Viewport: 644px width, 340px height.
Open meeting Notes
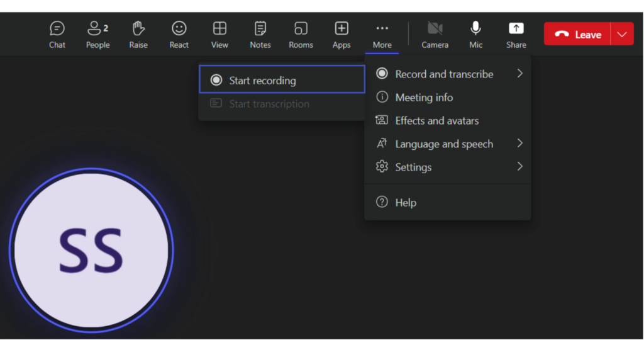(x=260, y=35)
